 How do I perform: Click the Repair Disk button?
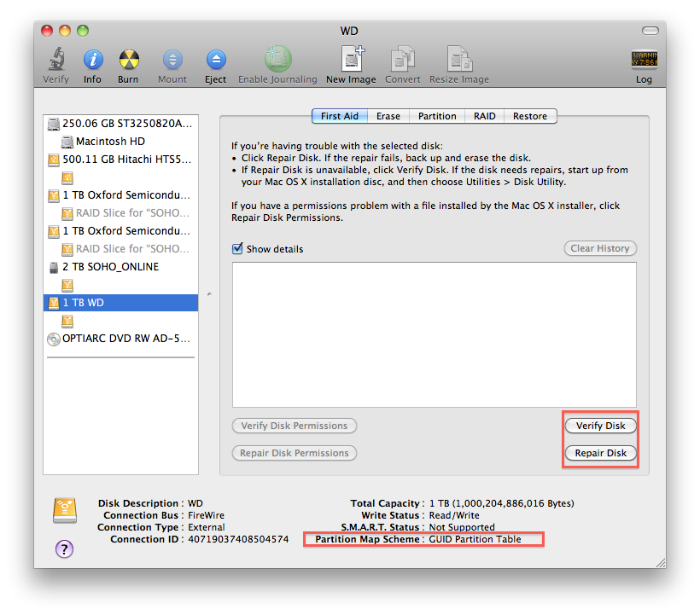600,453
